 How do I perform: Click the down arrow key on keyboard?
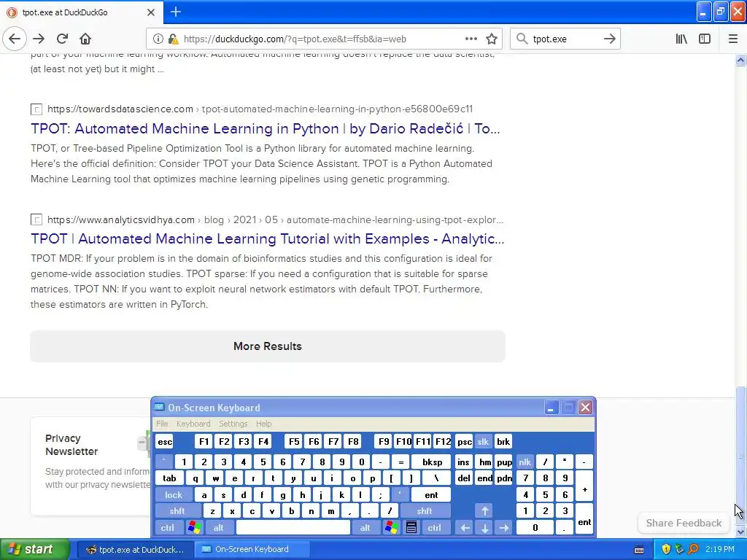click(485, 527)
